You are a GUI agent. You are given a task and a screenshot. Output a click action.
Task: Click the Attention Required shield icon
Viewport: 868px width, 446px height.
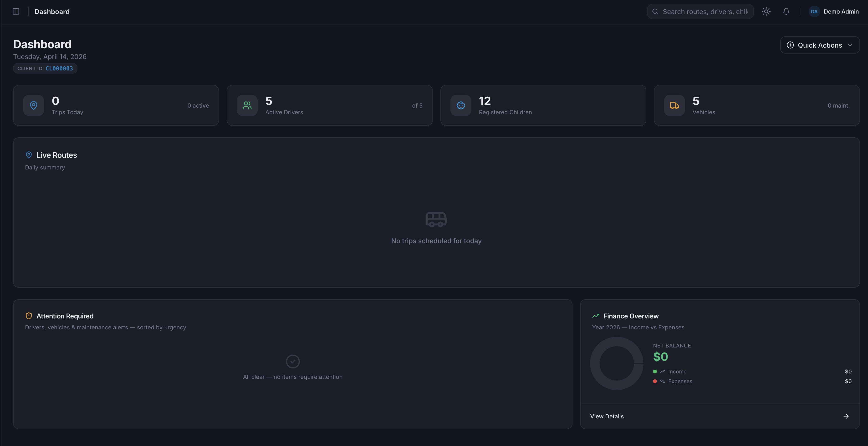tap(29, 316)
